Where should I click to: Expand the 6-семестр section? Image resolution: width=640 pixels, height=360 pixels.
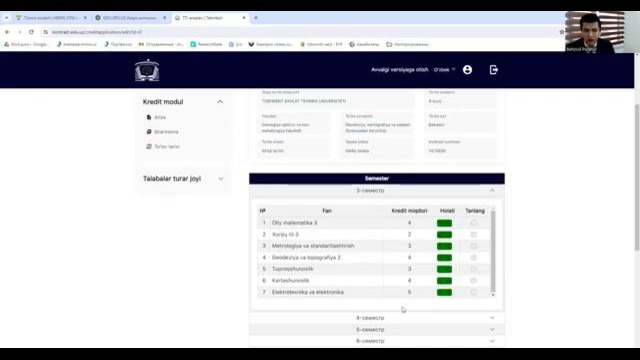377,341
